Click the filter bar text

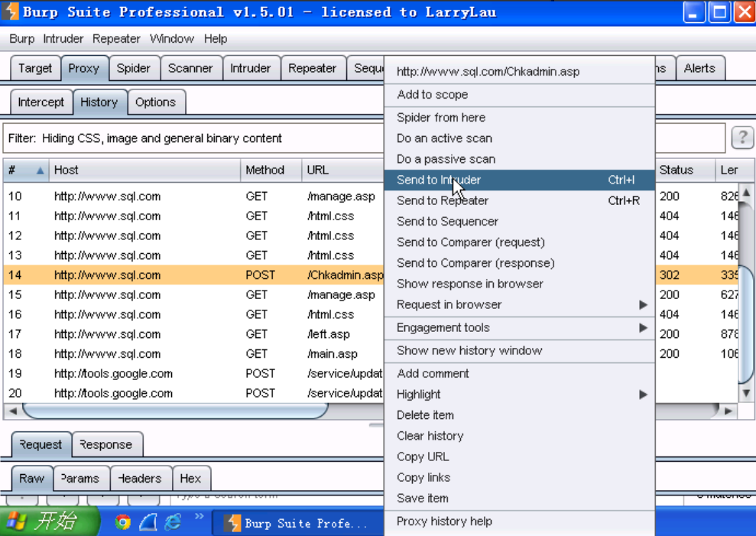pyautogui.click(x=145, y=138)
